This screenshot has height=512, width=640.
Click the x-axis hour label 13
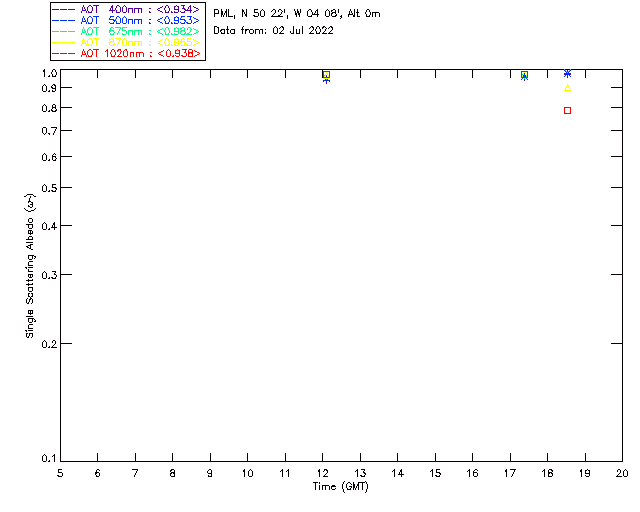pyautogui.click(x=360, y=473)
